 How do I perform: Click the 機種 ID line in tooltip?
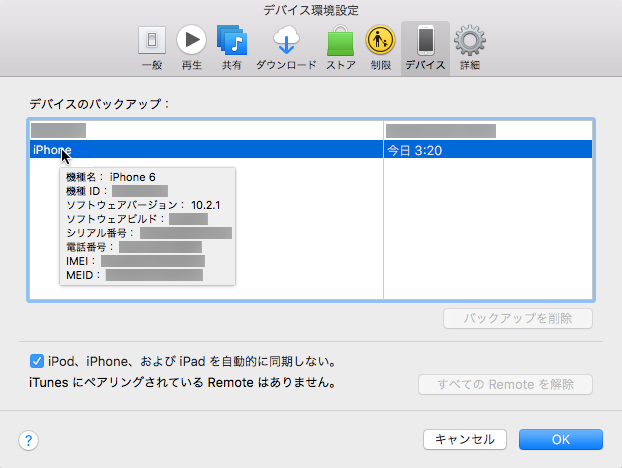(x=117, y=191)
